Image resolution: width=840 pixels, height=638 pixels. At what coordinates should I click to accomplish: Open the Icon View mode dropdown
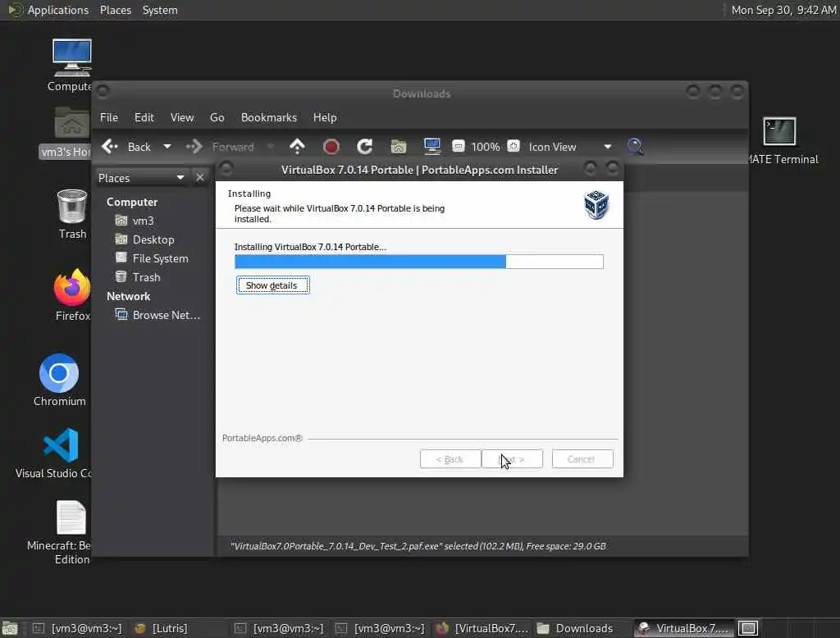tap(569, 147)
